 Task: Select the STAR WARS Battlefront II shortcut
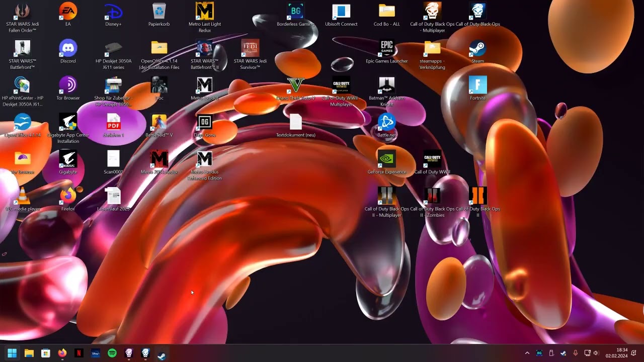205,55
